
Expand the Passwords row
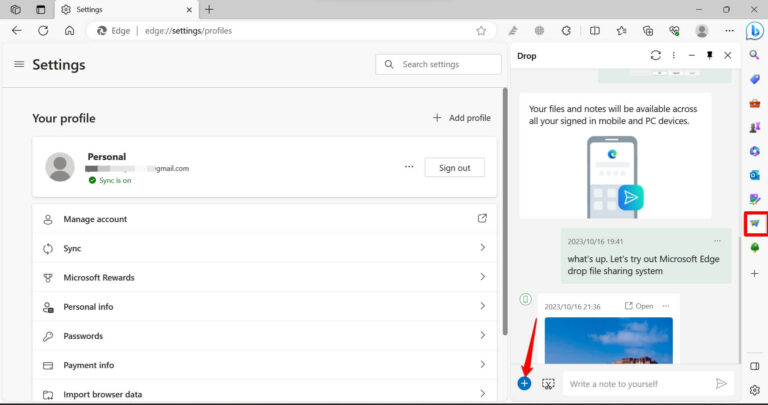tap(264, 336)
